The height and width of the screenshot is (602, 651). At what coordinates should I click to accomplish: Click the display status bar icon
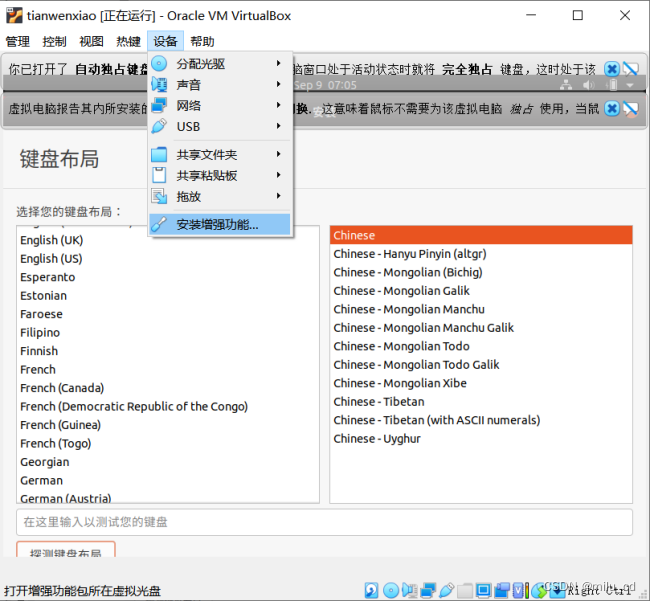(x=483, y=590)
